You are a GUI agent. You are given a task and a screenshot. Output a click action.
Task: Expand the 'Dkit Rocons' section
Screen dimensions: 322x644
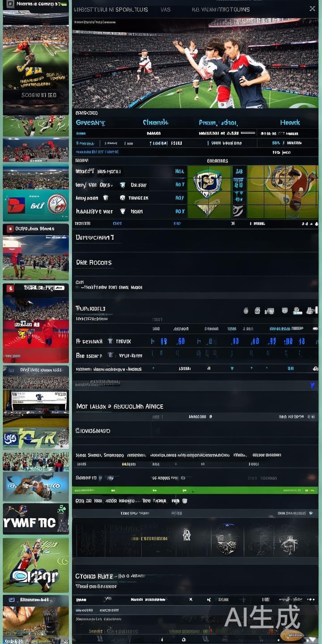pyautogui.click(x=94, y=263)
